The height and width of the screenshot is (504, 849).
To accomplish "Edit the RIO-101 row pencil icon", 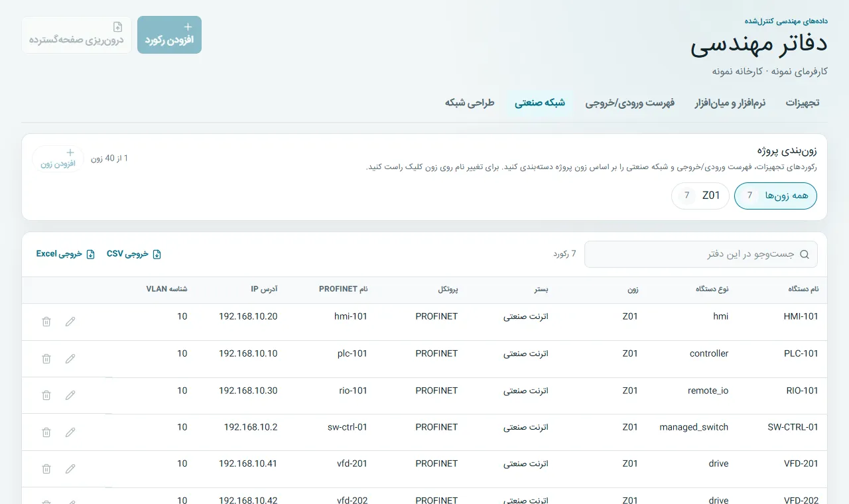I will pyautogui.click(x=70, y=395).
